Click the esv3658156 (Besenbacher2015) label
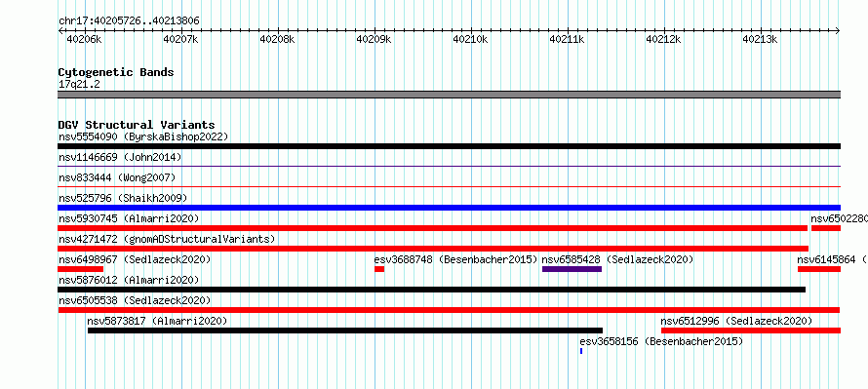The width and height of the screenshot is (868, 389). coord(661,341)
